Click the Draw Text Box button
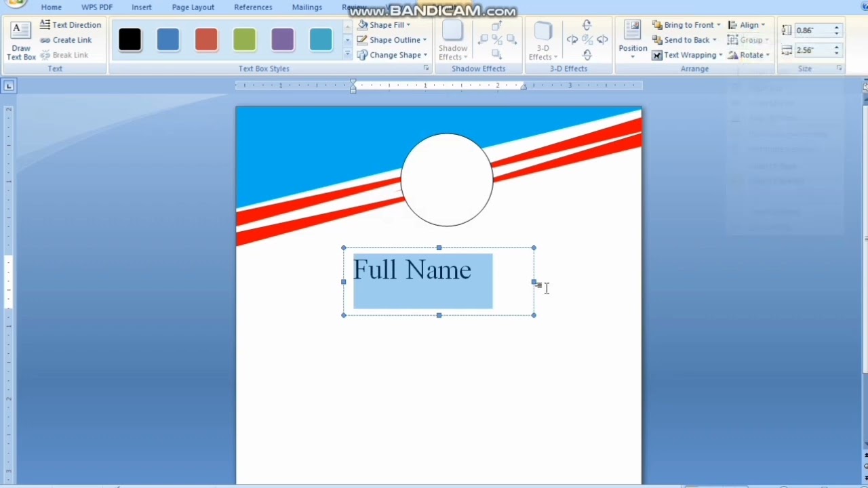 coord(21,41)
